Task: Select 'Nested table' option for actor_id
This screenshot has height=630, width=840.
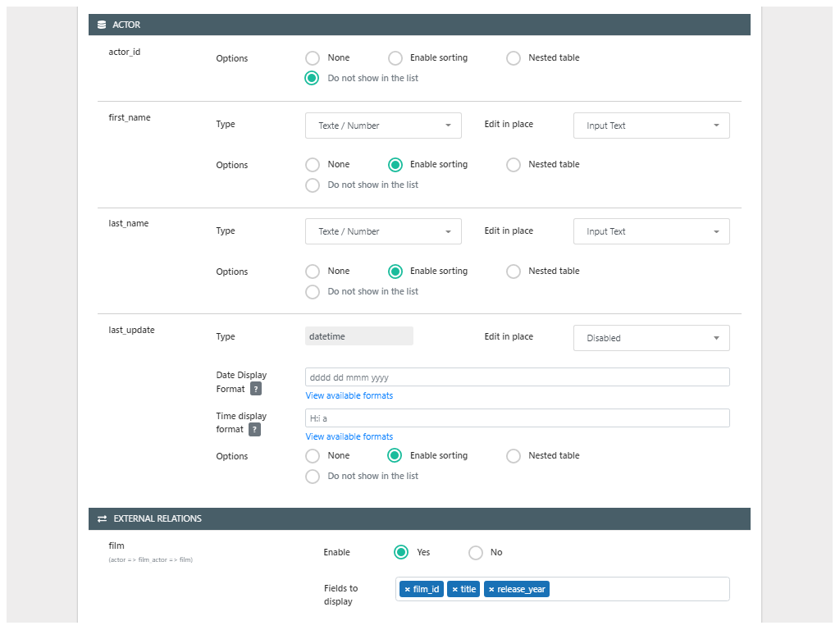Action: (514, 58)
